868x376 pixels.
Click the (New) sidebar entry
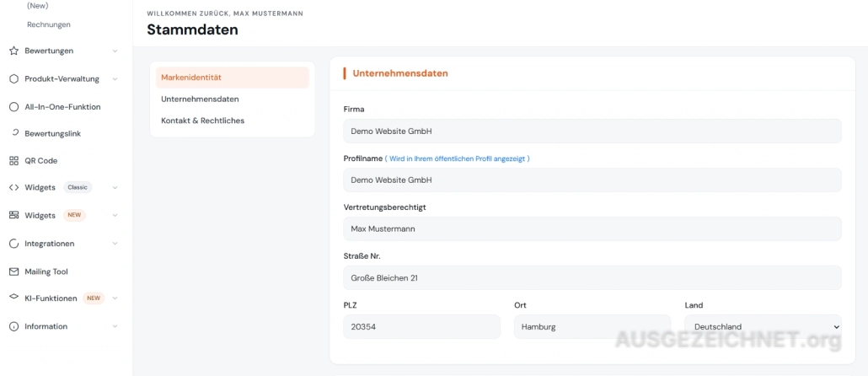[38, 6]
